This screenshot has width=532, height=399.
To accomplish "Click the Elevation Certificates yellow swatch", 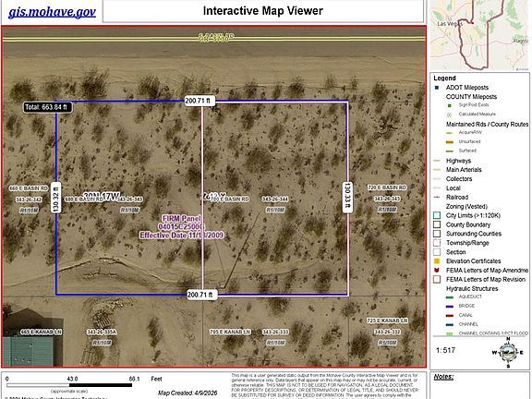I will pyautogui.click(x=437, y=260).
